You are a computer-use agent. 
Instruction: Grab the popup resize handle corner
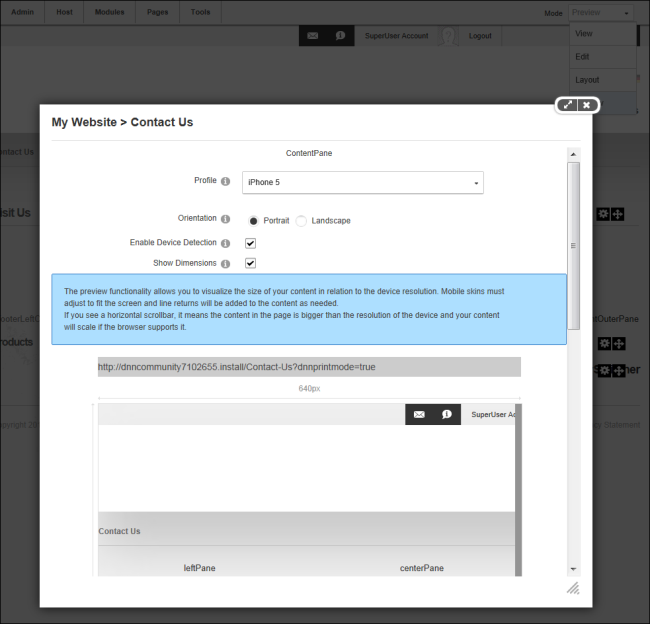tap(573, 588)
